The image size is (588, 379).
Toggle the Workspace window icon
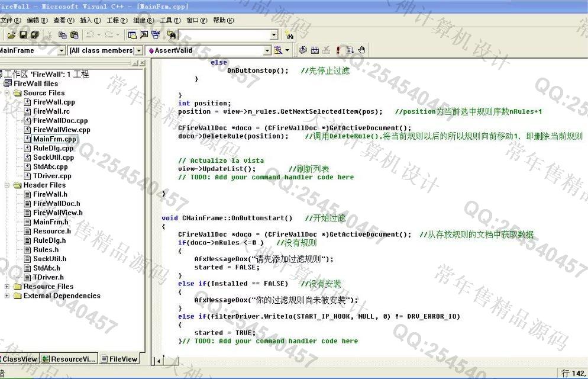click(132, 35)
